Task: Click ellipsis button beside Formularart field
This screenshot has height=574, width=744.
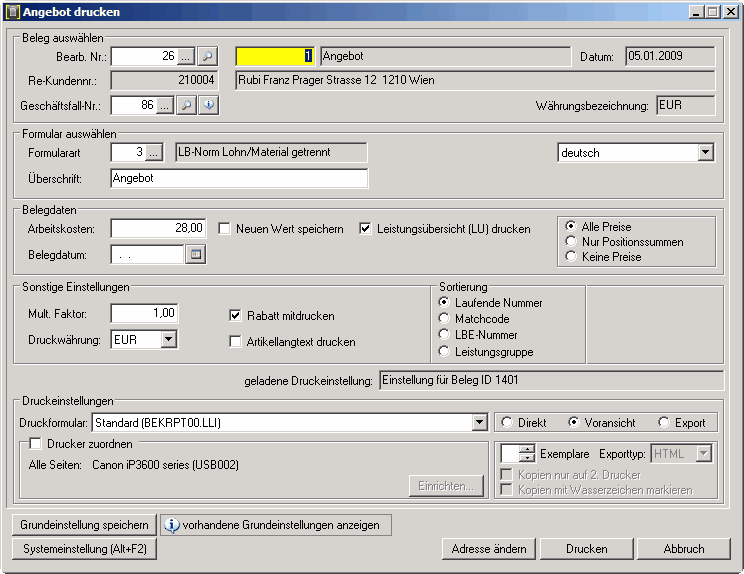Action: click(153, 153)
